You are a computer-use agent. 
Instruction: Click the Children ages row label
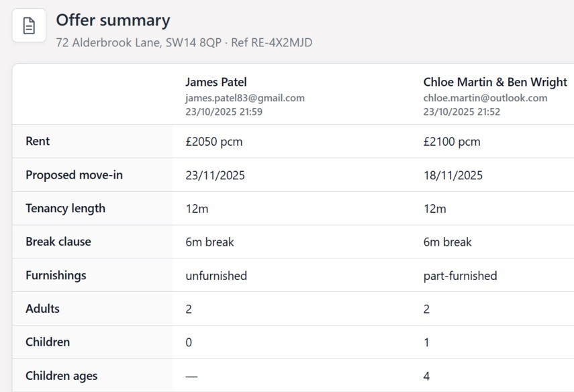(x=61, y=376)
